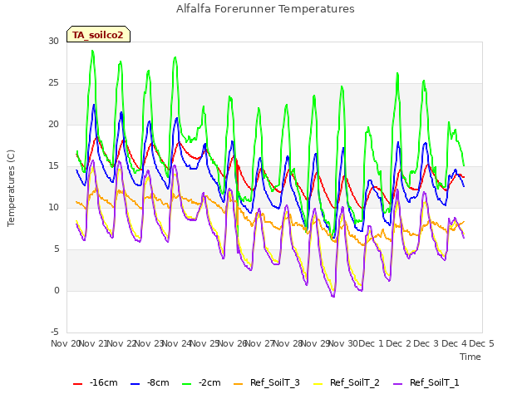Click the green -2cm legend color marker
This screenshot has width=532, height=399.
point(186,384)
